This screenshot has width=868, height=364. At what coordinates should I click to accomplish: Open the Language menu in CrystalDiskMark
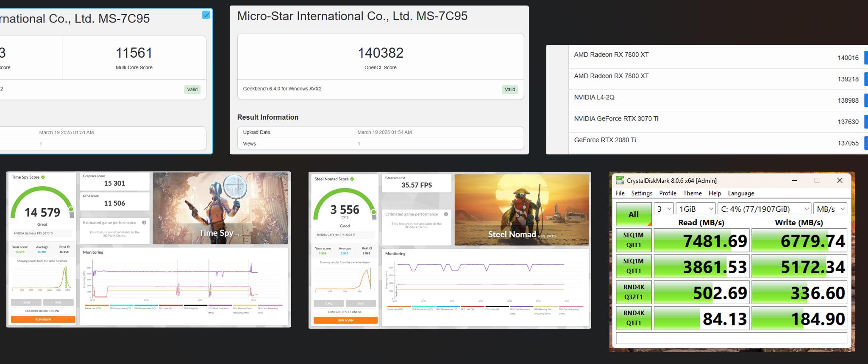(x=741, y=193)
